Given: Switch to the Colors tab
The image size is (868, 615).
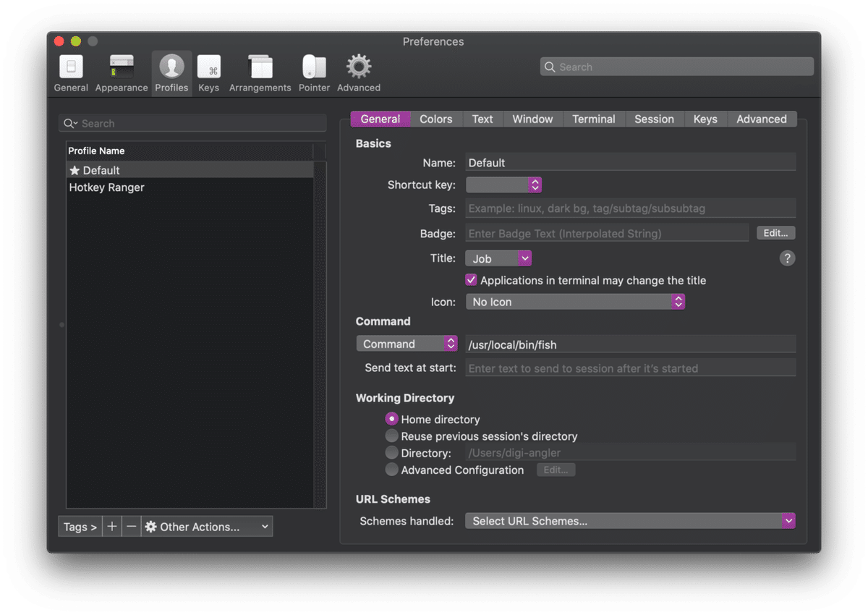Looking at the screenshot, I should pos(436,119).
